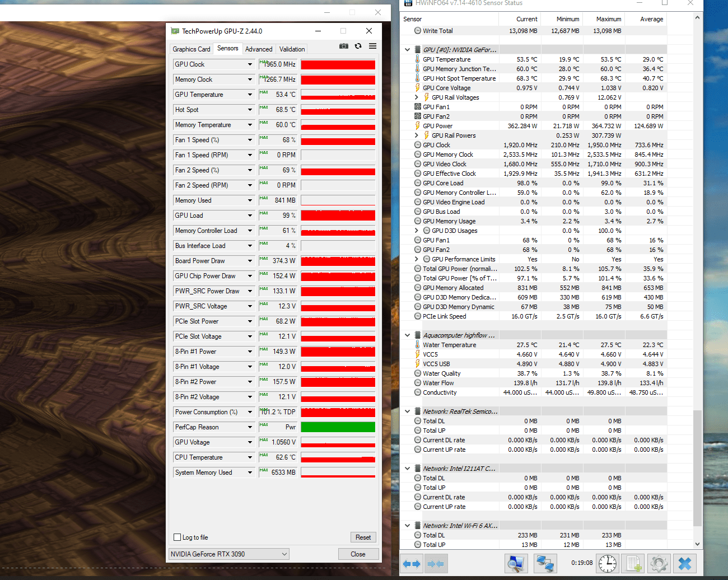Click HWiNFO vertical scrollbar down arrow

(x=697, y=544)
